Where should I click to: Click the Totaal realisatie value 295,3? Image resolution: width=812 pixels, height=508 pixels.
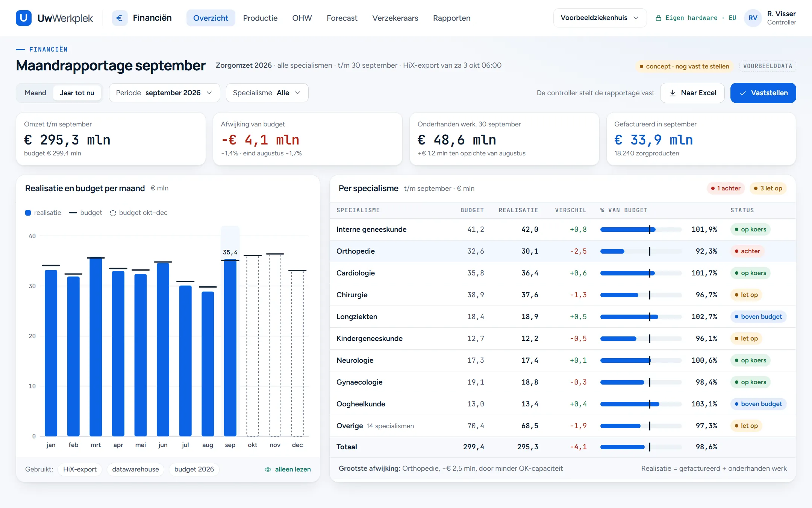[x=527, y=447]
